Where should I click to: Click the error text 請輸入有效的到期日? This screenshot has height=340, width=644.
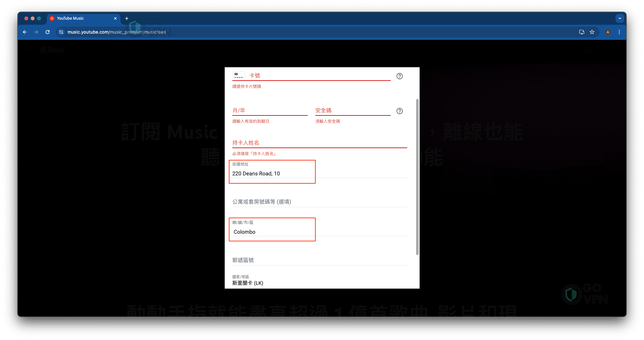[x=251, y=121]
